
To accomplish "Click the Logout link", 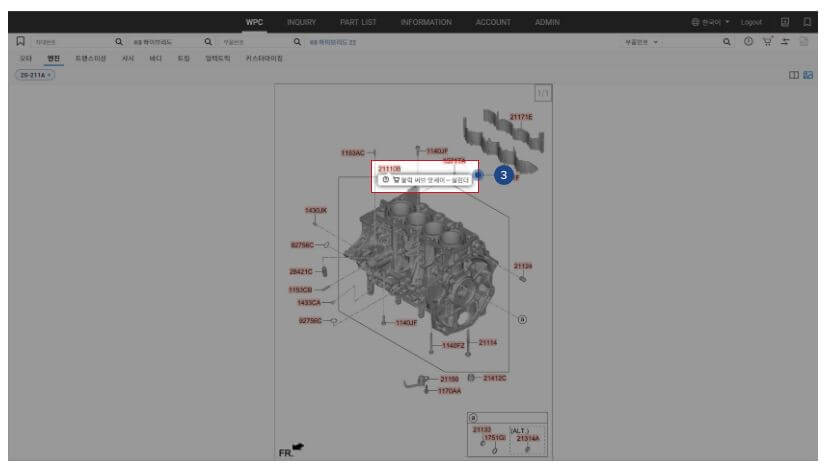I will pos(751,22).
